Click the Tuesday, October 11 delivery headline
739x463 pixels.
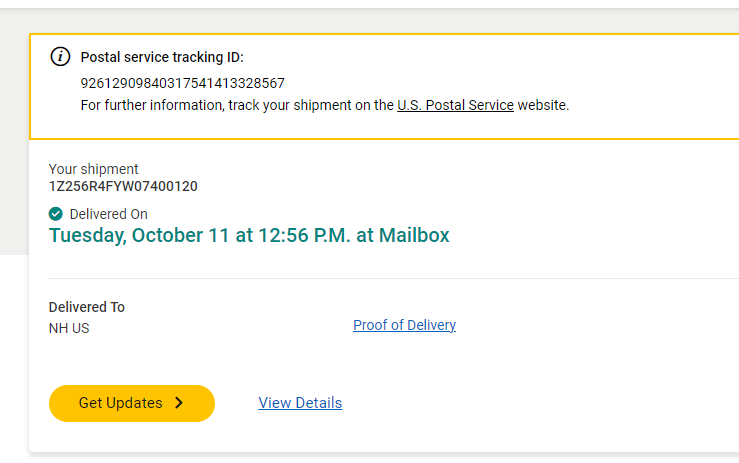(200, 236)
